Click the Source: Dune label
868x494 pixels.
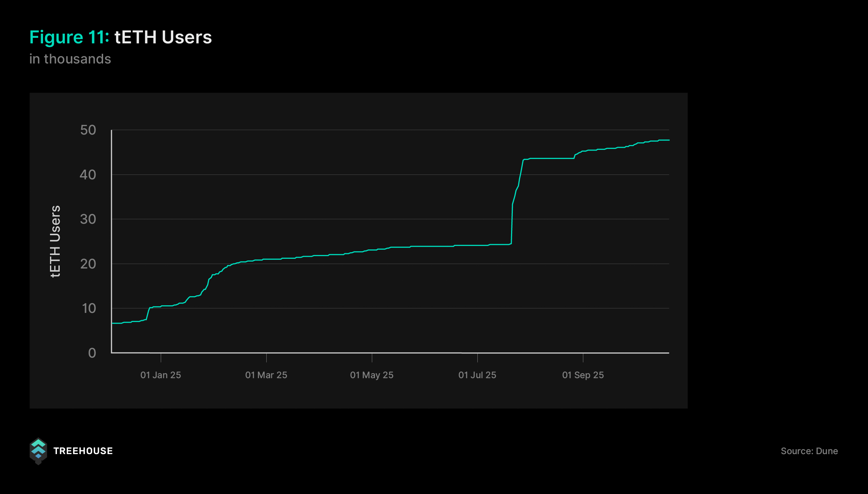tap(809, 451)
